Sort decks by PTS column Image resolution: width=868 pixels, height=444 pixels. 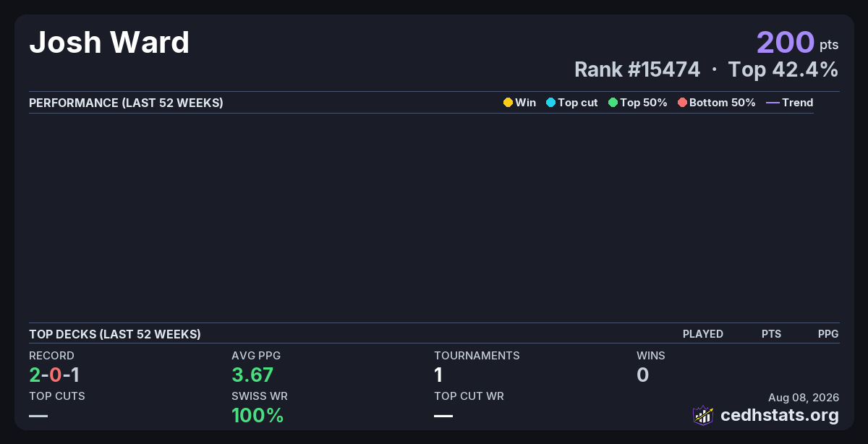coord(771,334)
